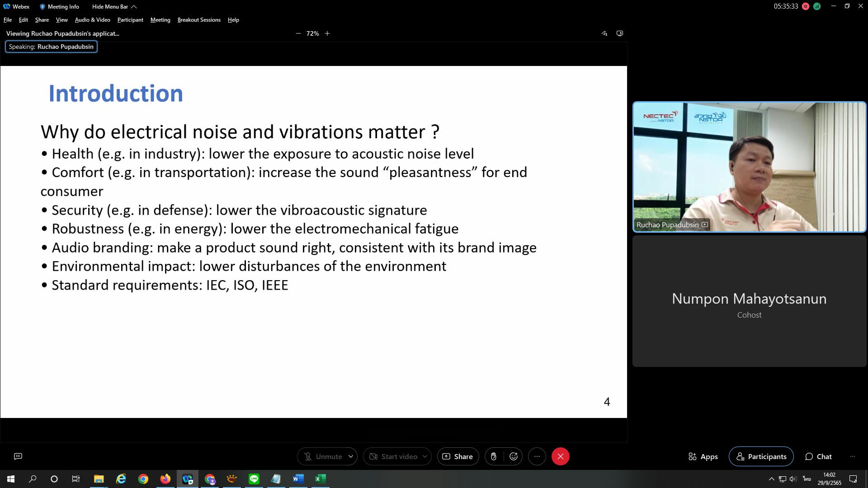Image resolution: width=868 pixels, height=488 pixels.
Task: Open clock showing 14:02 29/9/2565
Action: 829,479
